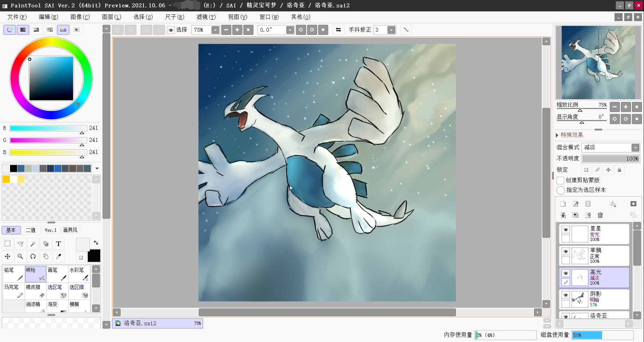Select 指定为选区样本 radio option

(561, 190)
